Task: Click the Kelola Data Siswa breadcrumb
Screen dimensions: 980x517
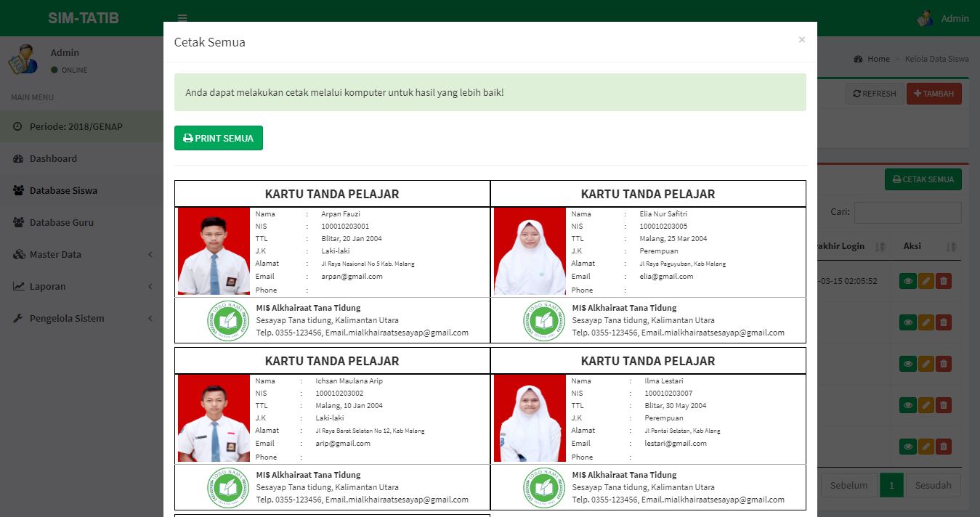Action: [x=937, y=59]
